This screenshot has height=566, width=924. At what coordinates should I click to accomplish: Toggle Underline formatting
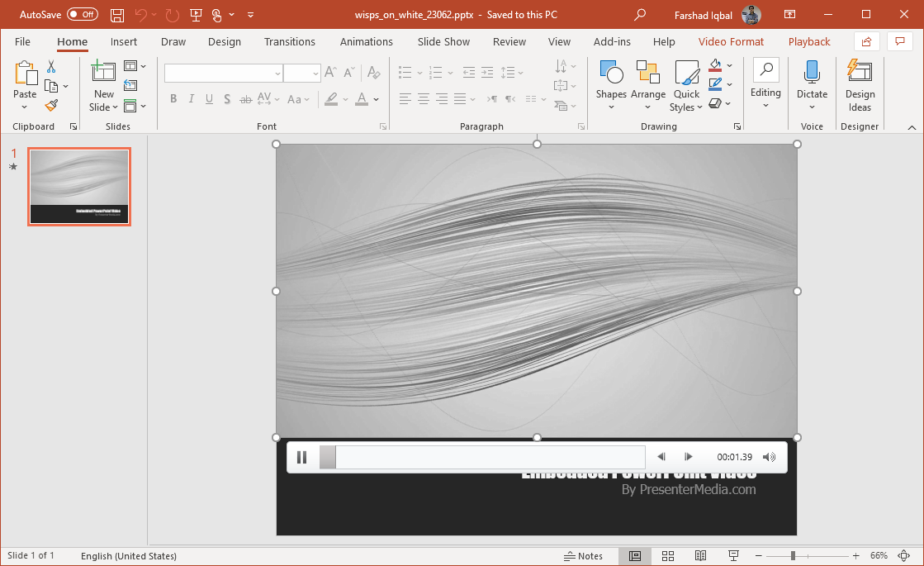(x=209, y=99)
